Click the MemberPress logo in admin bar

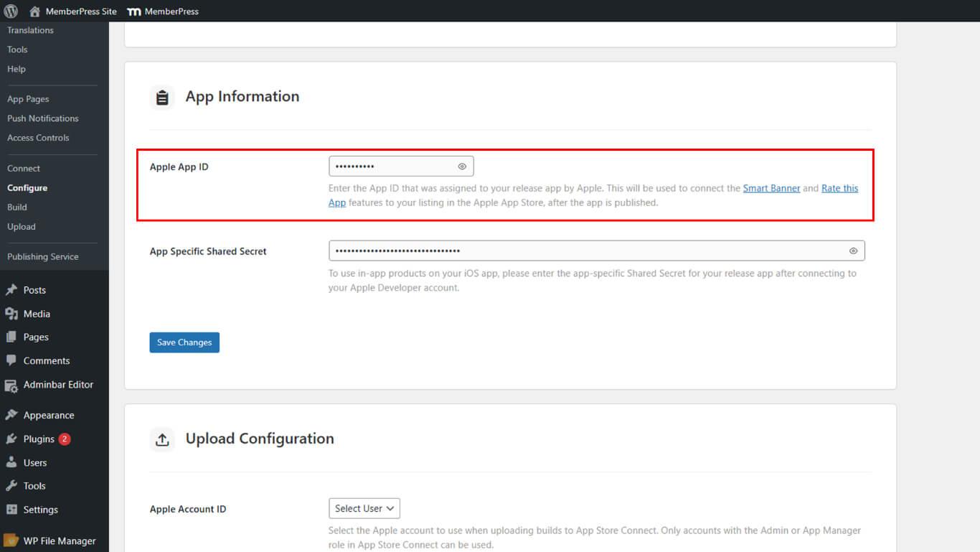click(x=133, y=11)
